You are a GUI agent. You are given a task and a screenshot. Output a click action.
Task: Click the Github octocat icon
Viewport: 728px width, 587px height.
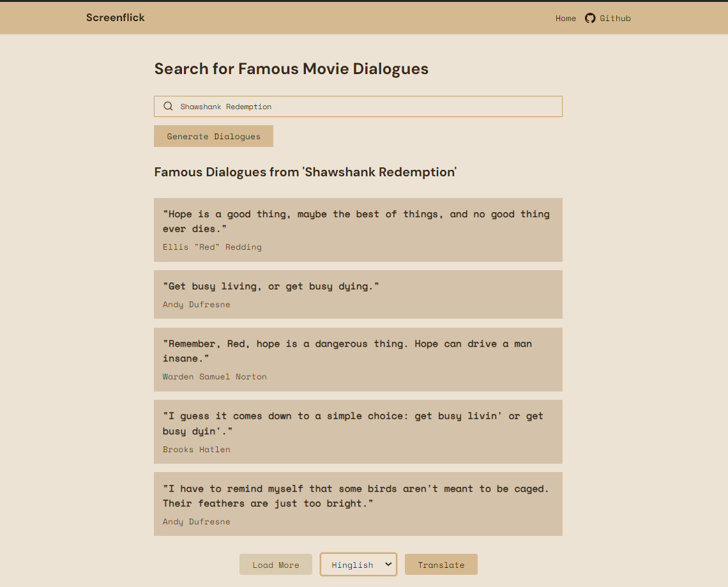(x=589, y=18)
